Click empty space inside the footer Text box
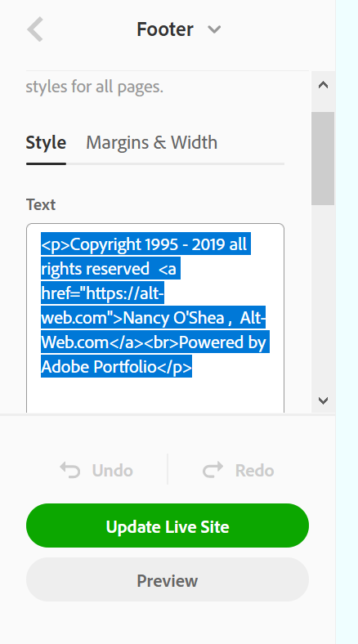Screen dimensions: 358x644 (155, 395)
